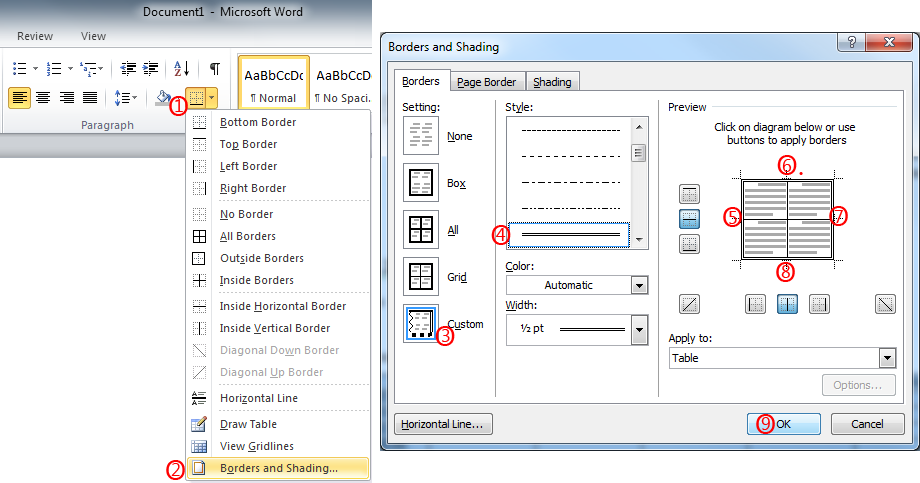Toggle Show/Hide paragraph marks icon

(x=215, y=69)
